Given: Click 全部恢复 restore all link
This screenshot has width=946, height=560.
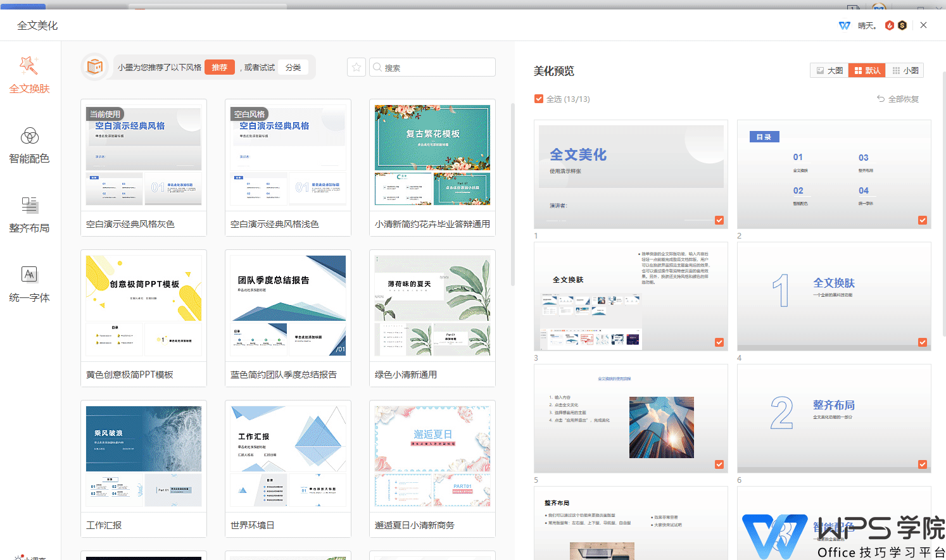Looking at the screenshot, I should click(903, 99).
